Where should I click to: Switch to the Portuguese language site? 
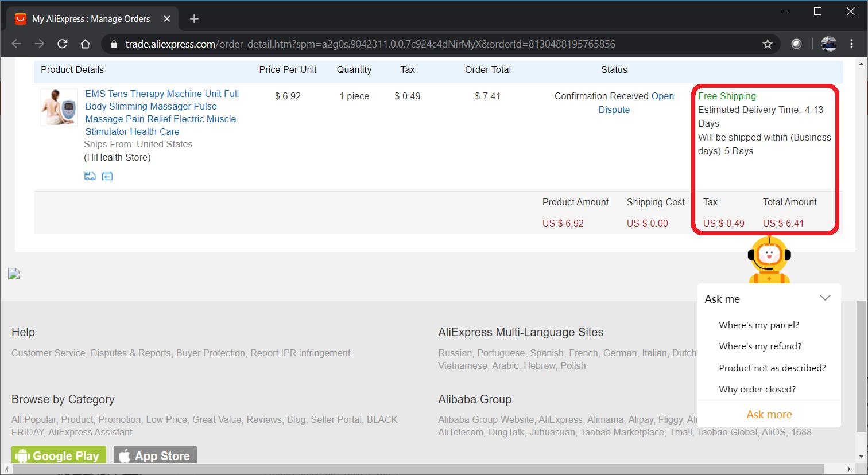tap(501, 353)
